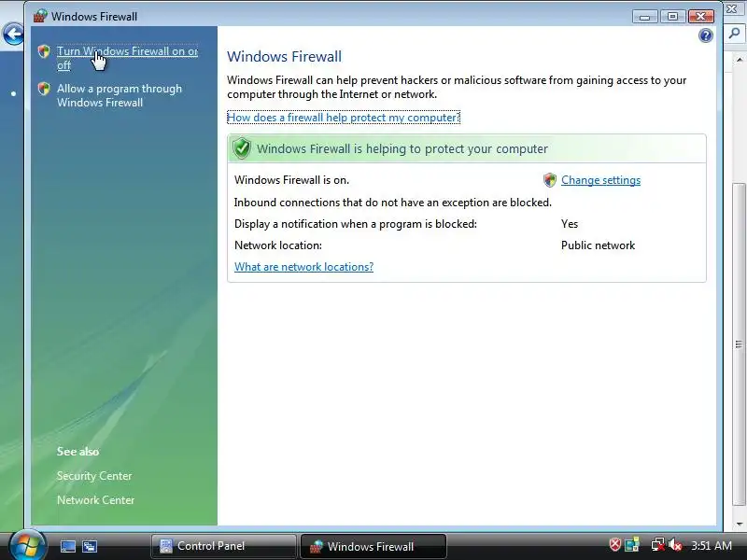Click 'Display a notification when a program is blocked:' text

[356, 224]
